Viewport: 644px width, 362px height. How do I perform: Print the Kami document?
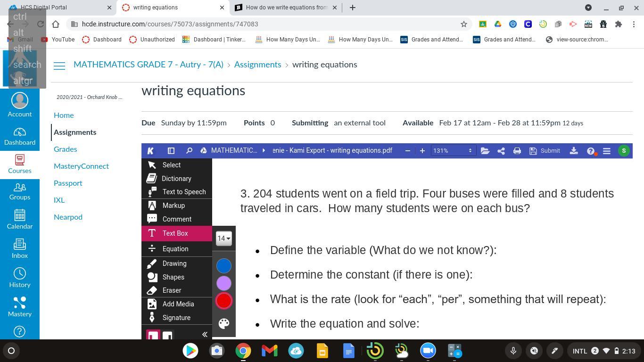tap(517, 151)
